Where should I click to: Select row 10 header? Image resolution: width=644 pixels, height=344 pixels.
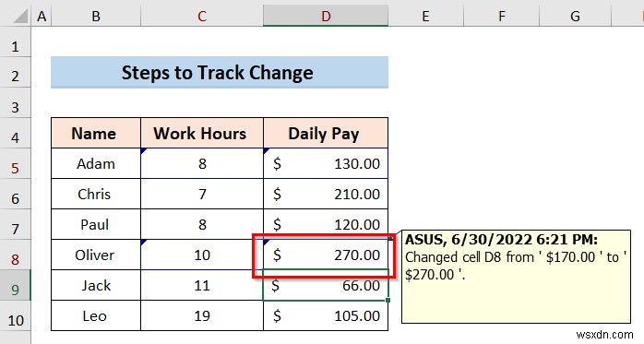click(x=15, y=315)
